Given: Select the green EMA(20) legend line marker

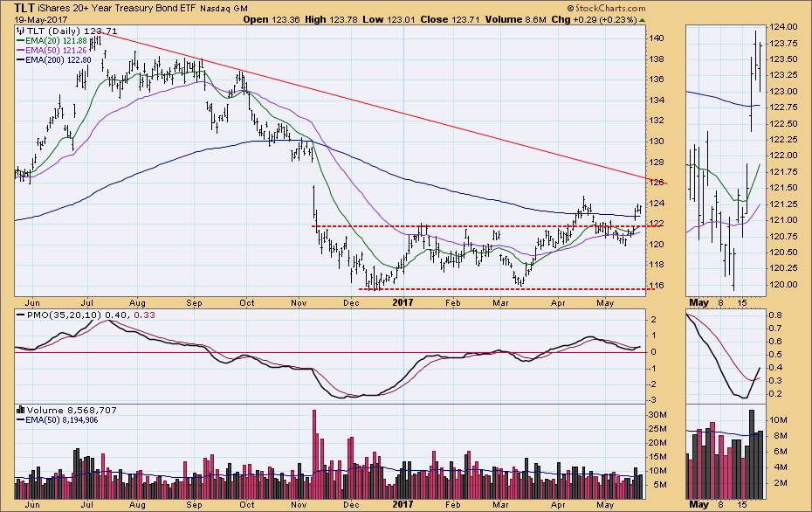Looking at the screenshot, I should tap(21, 40).
